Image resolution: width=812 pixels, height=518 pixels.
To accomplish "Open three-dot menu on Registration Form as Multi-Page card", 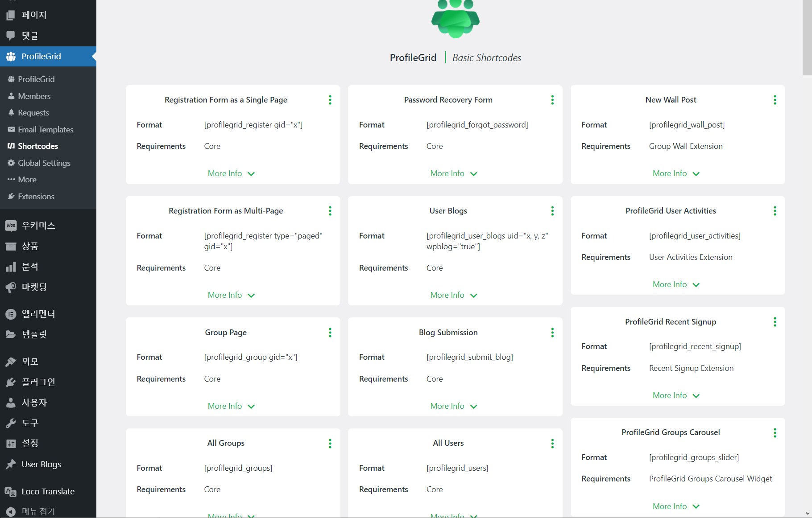I will [330, 211].
